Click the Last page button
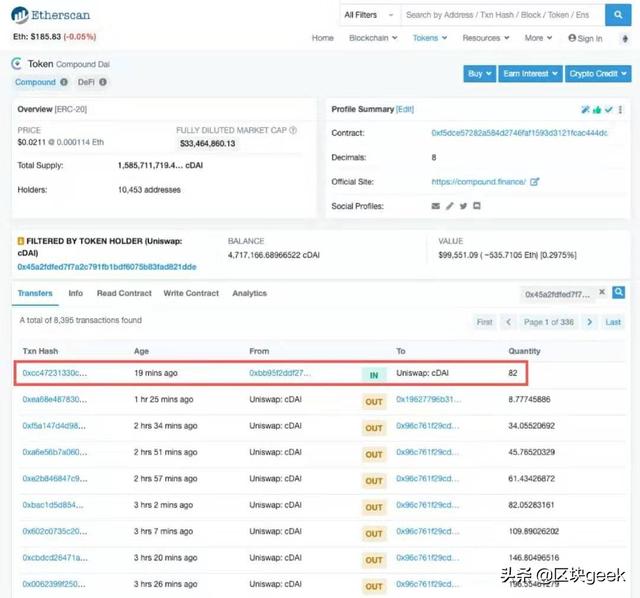 pyautogui.click(x=613, y=322)
